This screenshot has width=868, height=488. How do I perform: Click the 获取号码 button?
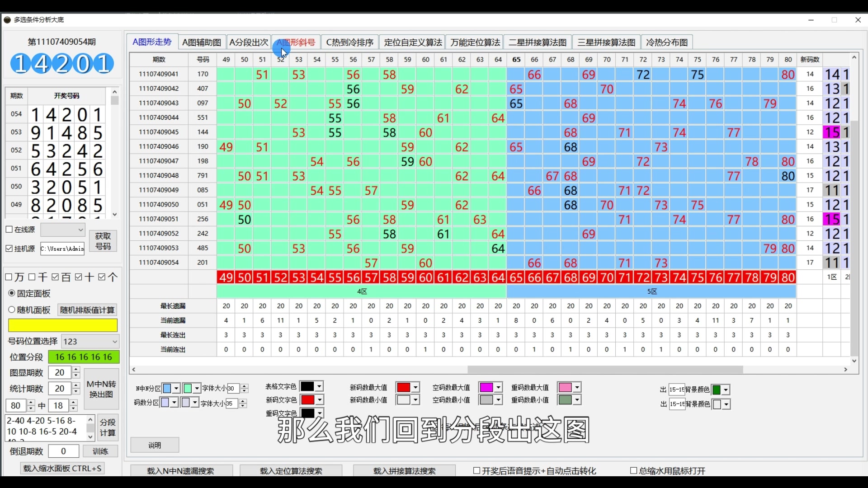103,241
